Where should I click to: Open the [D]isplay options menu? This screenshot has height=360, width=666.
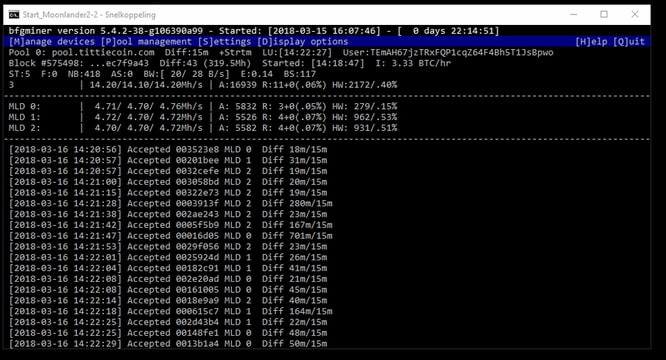(302, 42)
